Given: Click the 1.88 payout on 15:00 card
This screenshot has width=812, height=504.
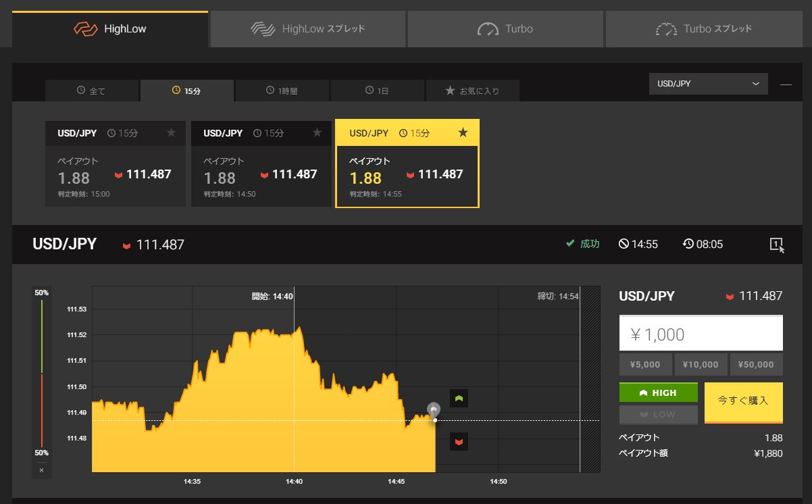Looking at the screenshot, I should (x=74, y=178).
